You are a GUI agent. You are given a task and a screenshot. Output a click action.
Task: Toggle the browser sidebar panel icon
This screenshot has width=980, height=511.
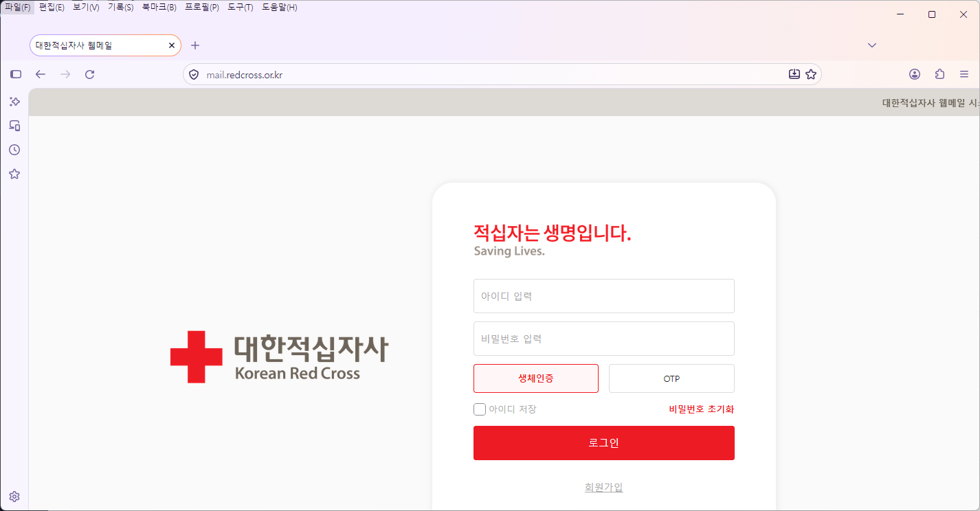16,74
